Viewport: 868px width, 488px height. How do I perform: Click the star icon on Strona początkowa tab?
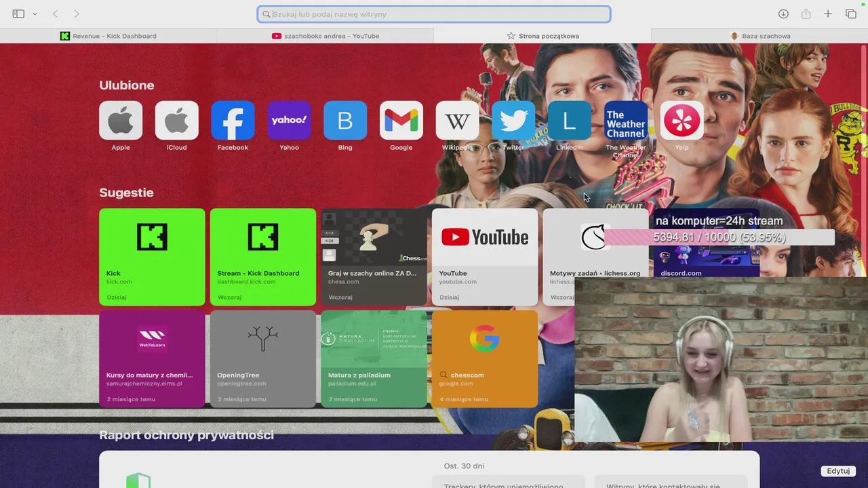tap(511, 36)
